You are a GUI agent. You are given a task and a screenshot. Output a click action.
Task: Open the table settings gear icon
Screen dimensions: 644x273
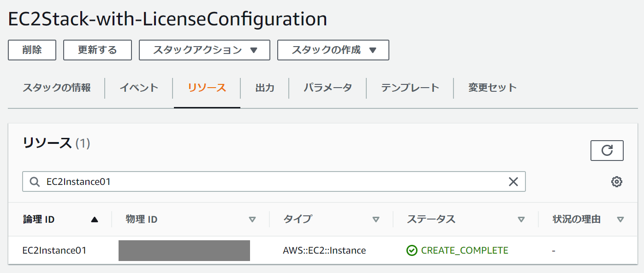(x=616, y=182)
